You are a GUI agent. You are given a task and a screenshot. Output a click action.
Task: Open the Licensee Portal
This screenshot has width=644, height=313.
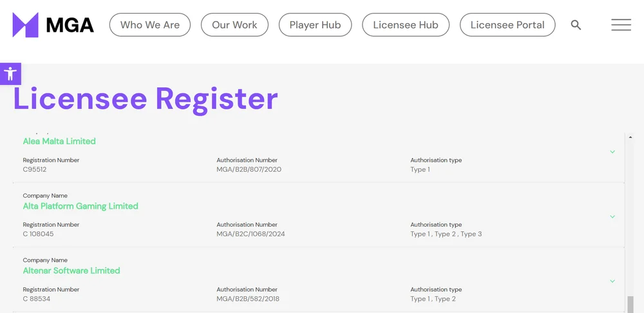pos(507,24)
